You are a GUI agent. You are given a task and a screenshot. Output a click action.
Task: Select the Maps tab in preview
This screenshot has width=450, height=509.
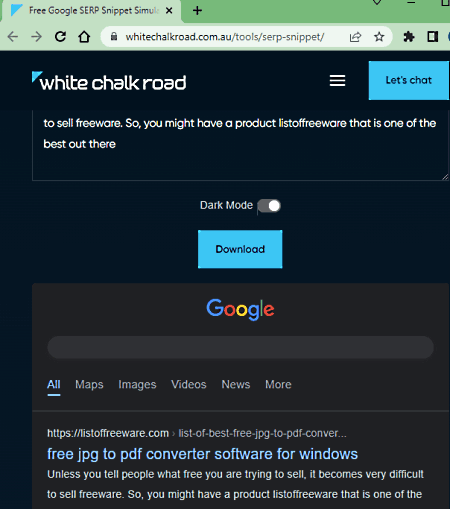click(89, 384)
